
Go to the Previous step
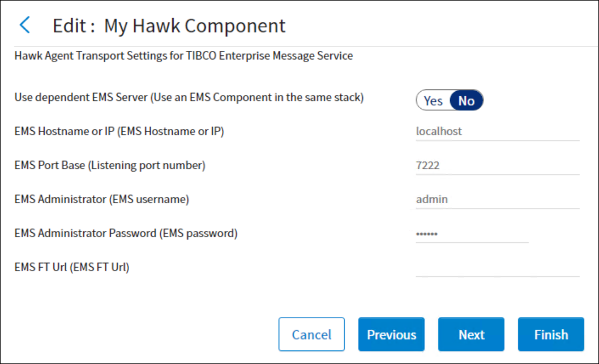coord(391,335)
